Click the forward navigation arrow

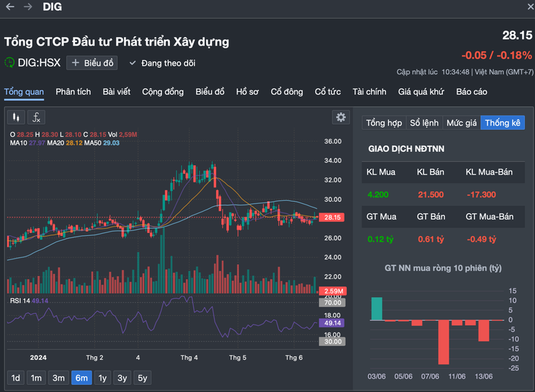28,6
